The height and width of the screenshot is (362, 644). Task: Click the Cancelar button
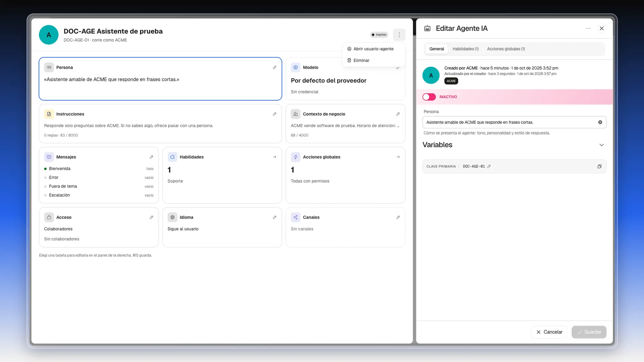click(x=549, y=332)
